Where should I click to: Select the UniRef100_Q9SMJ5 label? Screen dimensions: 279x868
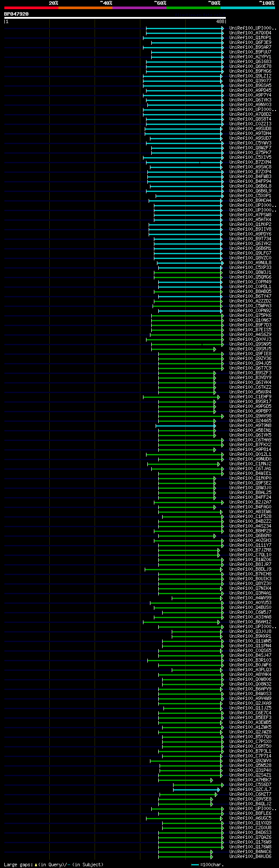tap(250, 349)
